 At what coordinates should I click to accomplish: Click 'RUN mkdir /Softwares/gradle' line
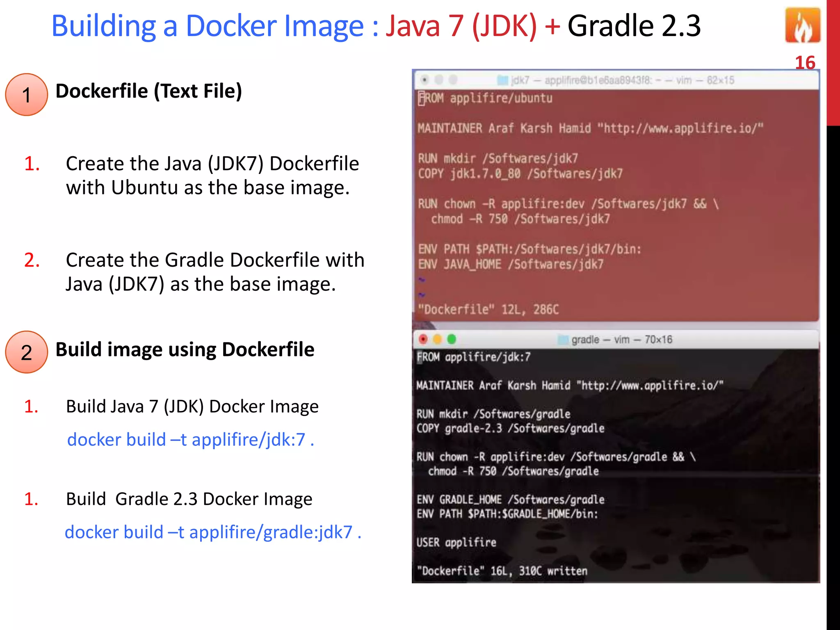[x=493, y=414]
